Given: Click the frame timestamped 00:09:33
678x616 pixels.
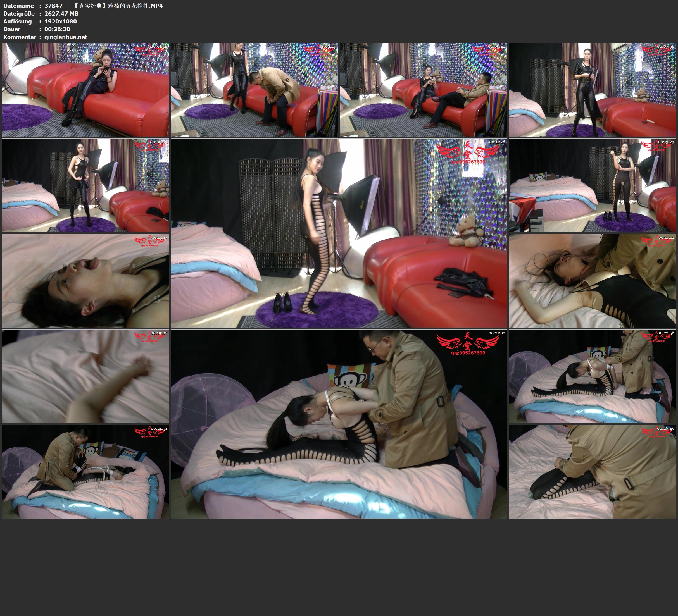Looking at the screenshot, I should [85, 185].
